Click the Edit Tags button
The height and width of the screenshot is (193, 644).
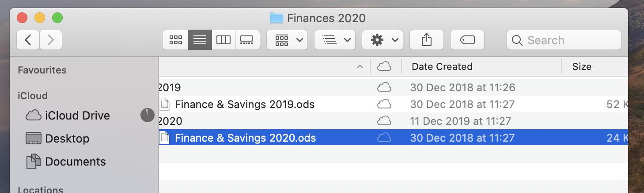[x=467, y=40]
